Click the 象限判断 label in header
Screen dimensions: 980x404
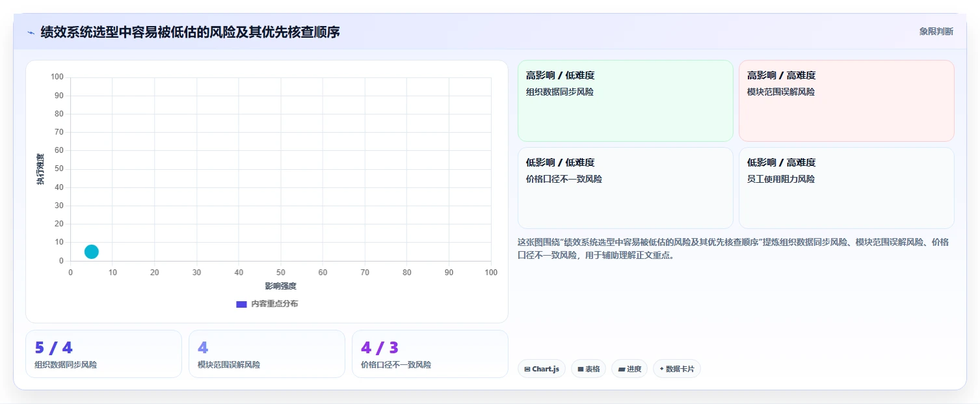click(936, 31)
